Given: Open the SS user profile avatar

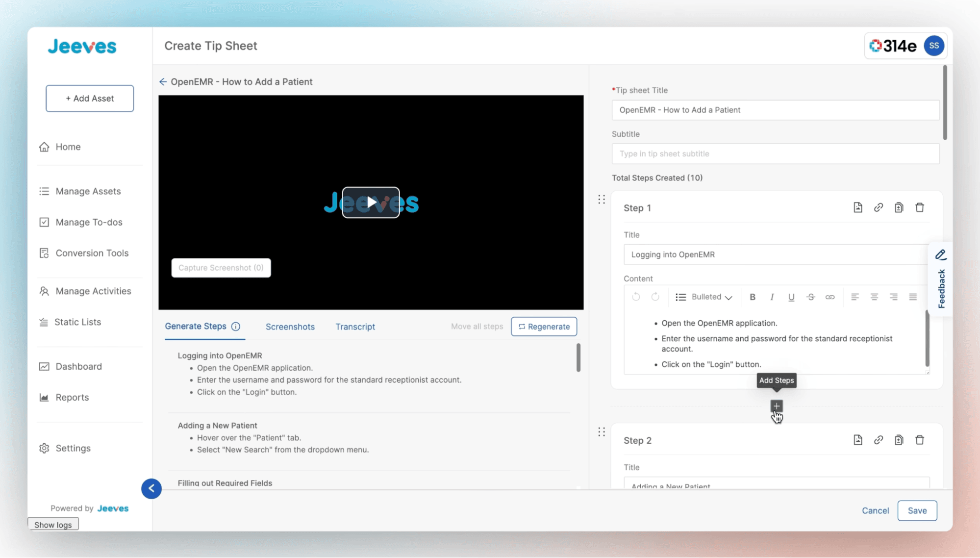Looking at the screenshot, I should click(934, 46).
